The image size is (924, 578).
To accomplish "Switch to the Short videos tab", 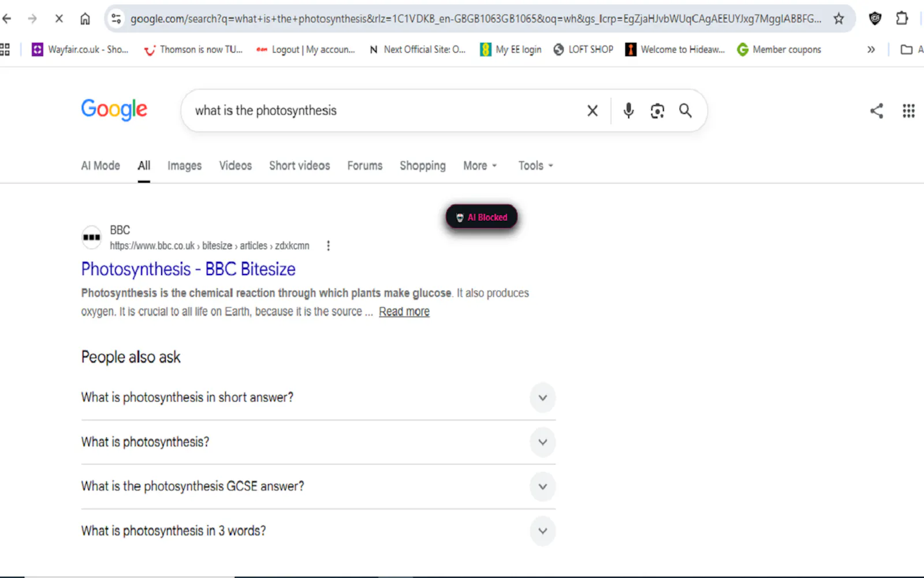I will pyautogui.click(x=300, y=166).
